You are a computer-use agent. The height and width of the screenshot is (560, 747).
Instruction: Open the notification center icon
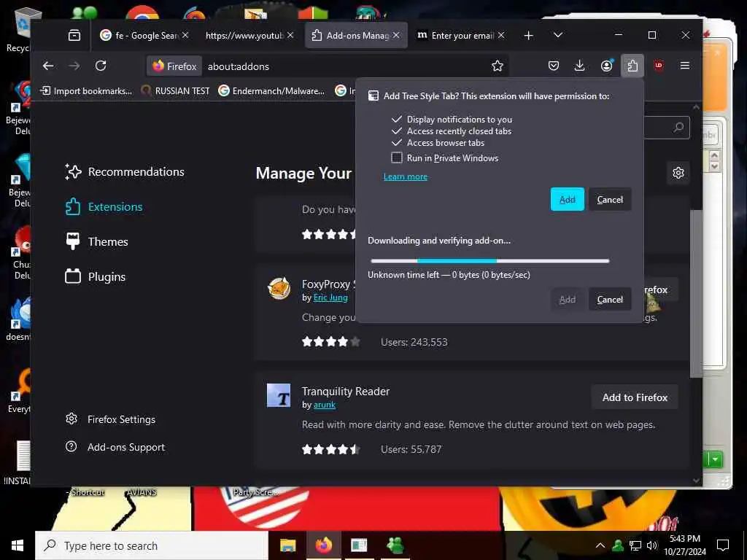(723, 545)
